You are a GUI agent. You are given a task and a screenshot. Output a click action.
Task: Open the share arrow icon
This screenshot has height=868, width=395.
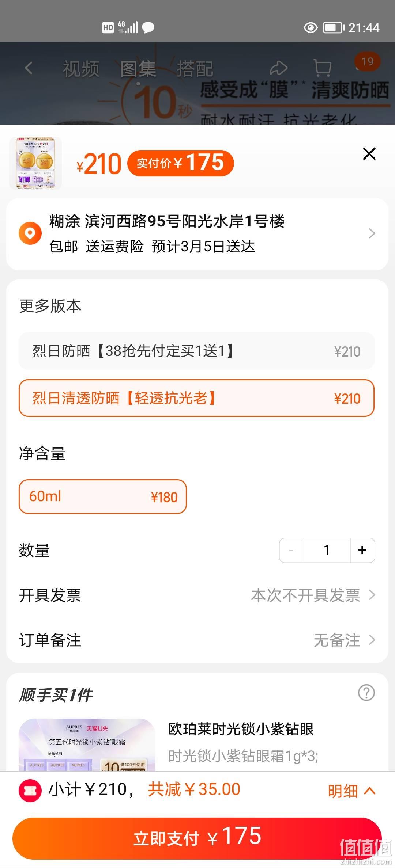(279, 68)
